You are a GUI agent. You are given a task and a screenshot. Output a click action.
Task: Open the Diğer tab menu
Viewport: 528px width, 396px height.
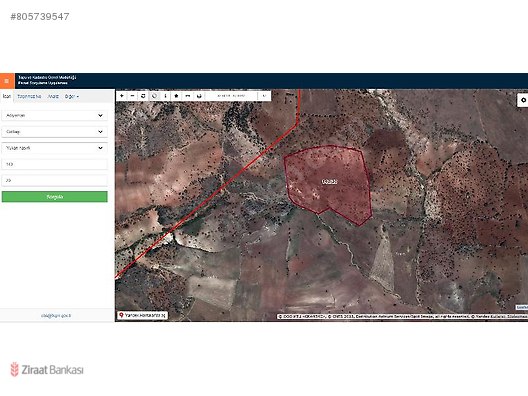coord(72,97)
